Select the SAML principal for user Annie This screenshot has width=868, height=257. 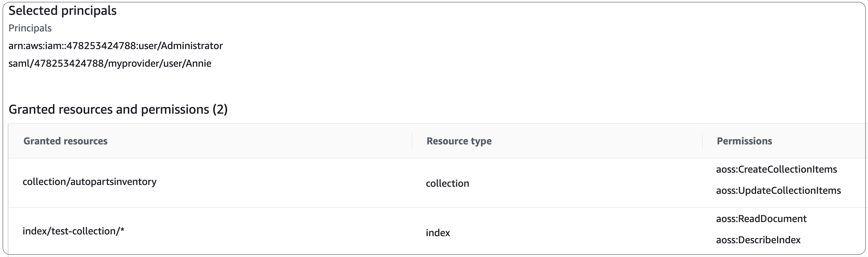pyautogui.click(x=110, y=64)
